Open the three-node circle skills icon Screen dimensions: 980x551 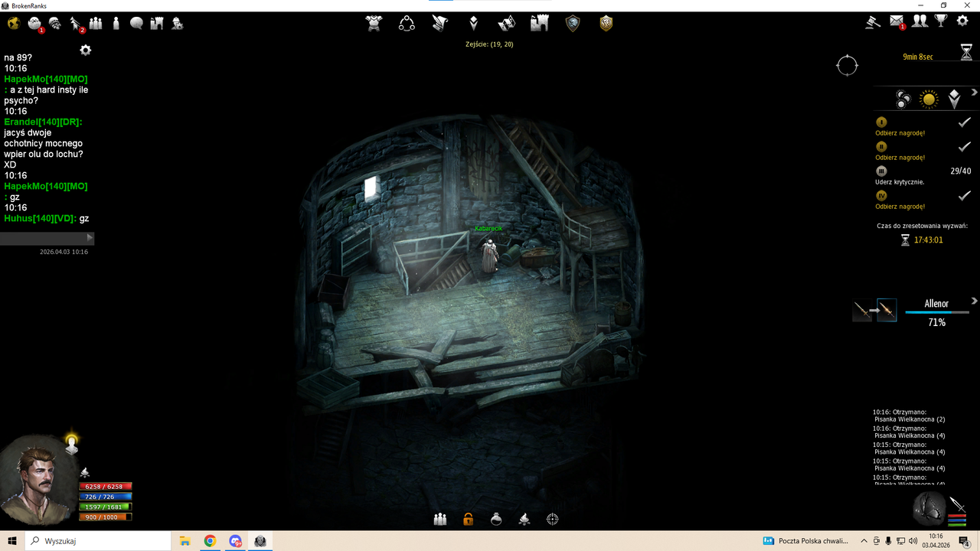[407, 23]
